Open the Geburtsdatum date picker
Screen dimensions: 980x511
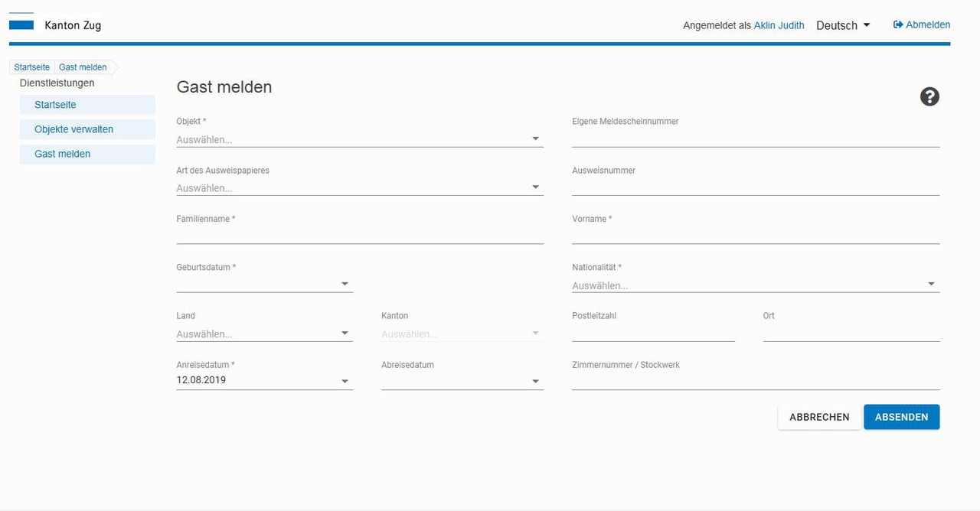[x=264, y=284]
